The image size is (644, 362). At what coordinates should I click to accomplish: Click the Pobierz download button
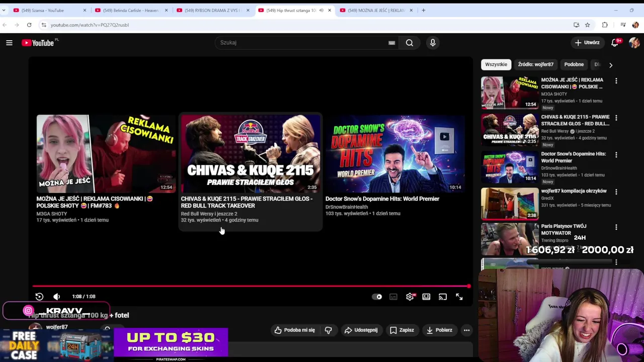click(439, 330)
